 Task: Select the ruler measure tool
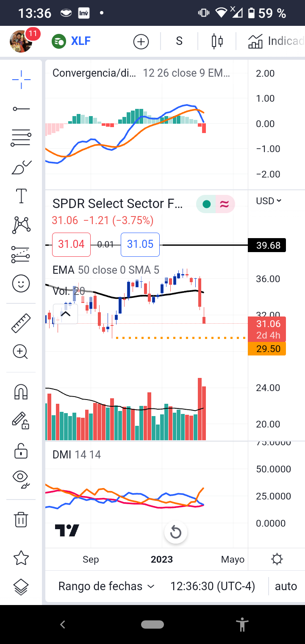point(21,323)
